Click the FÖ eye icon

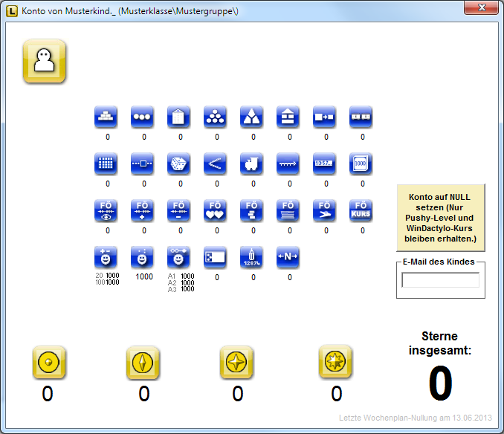click(x=106, y=210)
